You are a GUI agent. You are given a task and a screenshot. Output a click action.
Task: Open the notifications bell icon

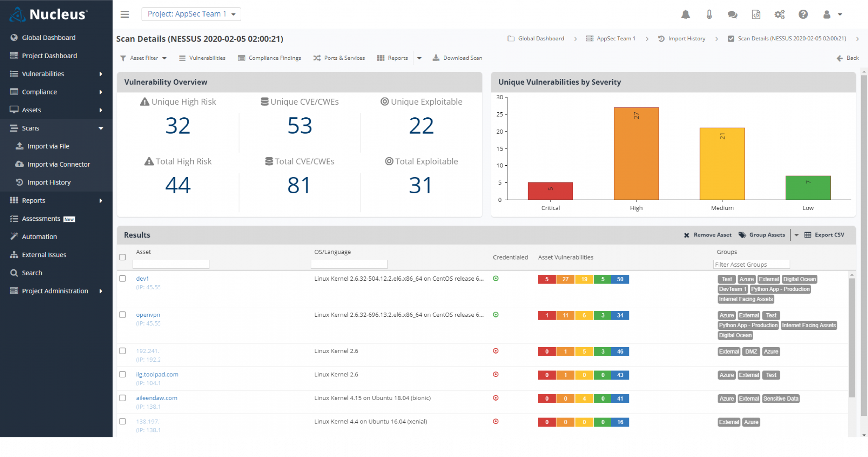tap(685, 14)
